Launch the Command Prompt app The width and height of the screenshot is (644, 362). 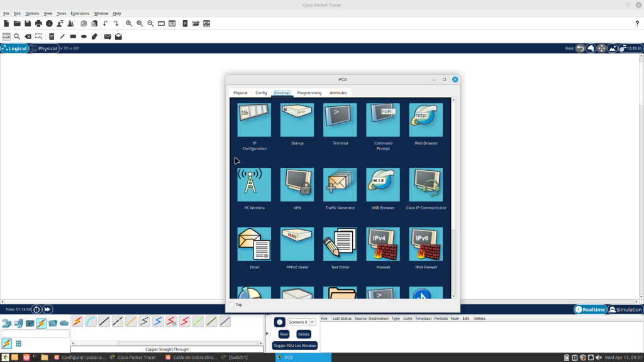383,120
